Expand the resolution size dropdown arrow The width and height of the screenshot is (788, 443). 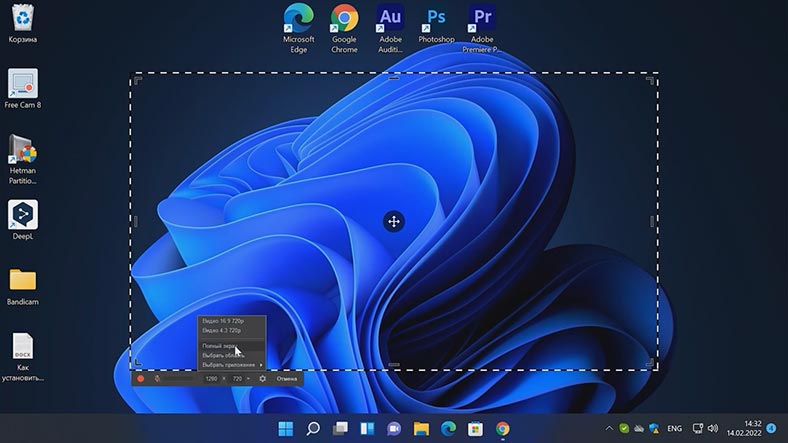point(248,379)
